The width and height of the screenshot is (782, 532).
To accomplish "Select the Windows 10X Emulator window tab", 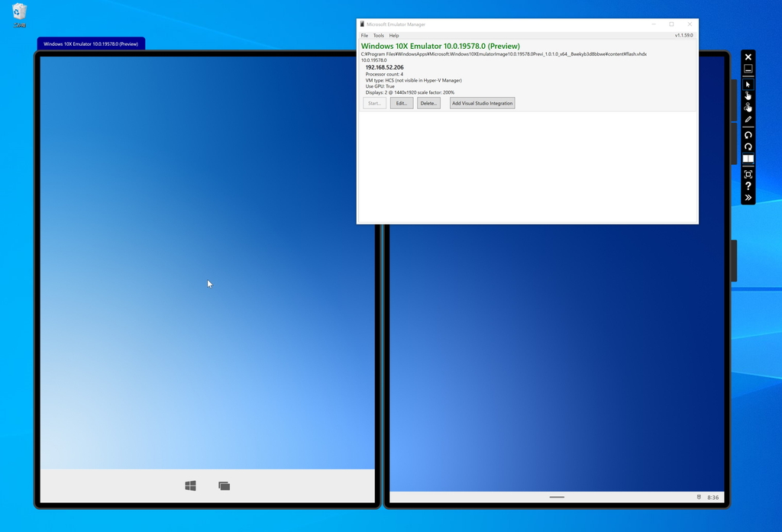I will (90, 44).
